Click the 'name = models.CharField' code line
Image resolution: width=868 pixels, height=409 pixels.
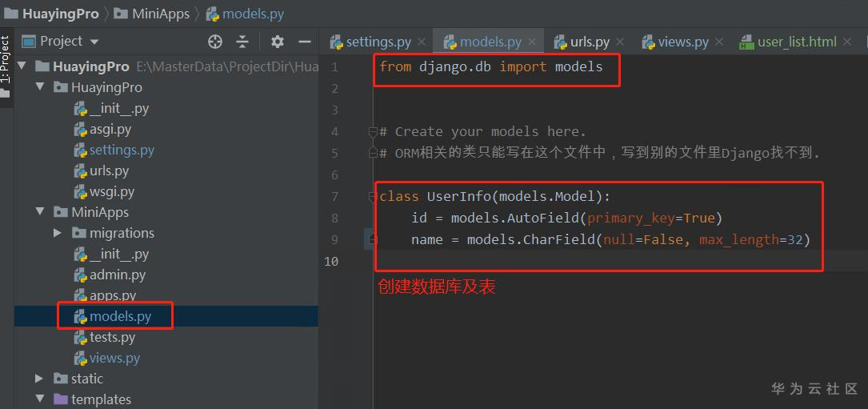coord(610,240)
